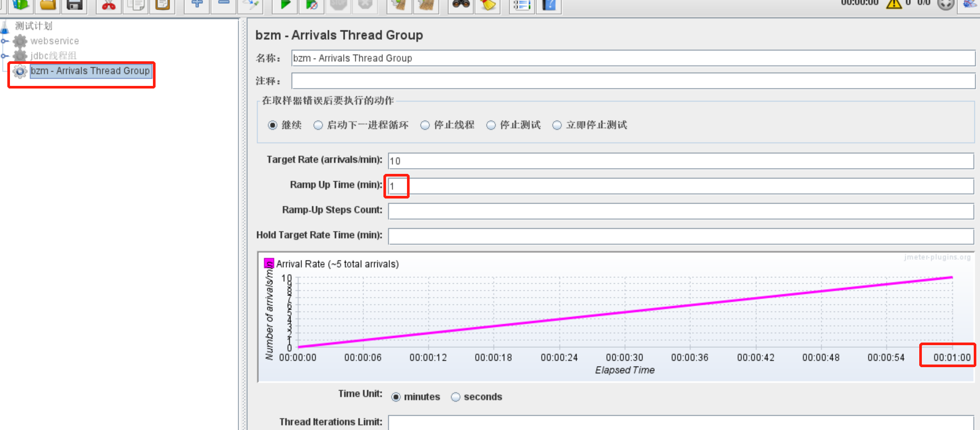The width and height of the screenshot is (980, 430).
Task: Click the 注释 comment input field
Action: pyautogui.click(x=633, y=81)
